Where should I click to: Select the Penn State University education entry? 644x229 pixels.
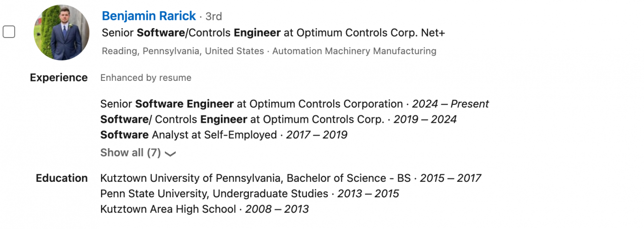[214, 194]
